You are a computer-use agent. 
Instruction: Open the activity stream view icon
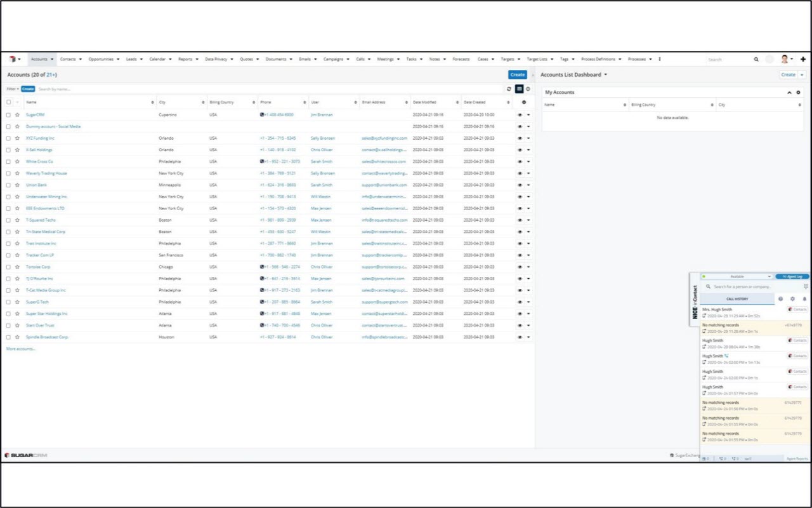[x=528, y=89]
